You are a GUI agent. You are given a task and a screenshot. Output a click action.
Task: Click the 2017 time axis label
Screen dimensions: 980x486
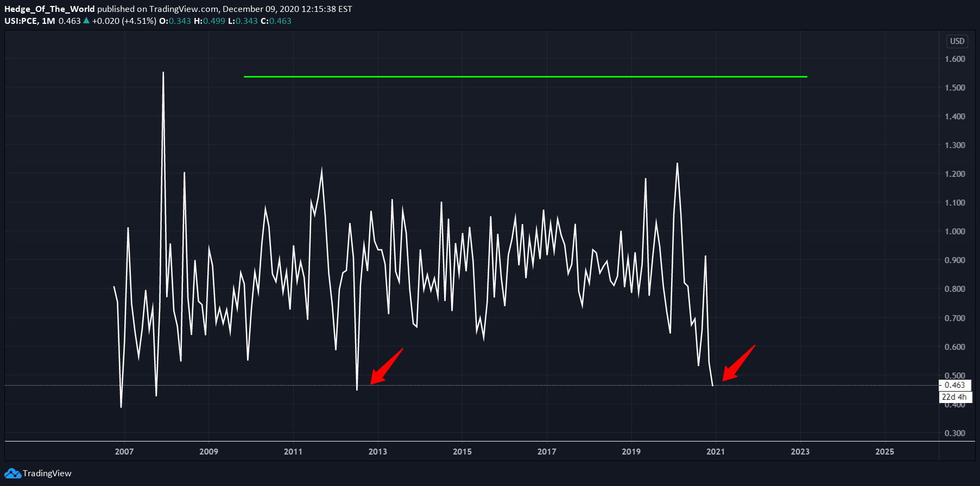coord(547,451)
